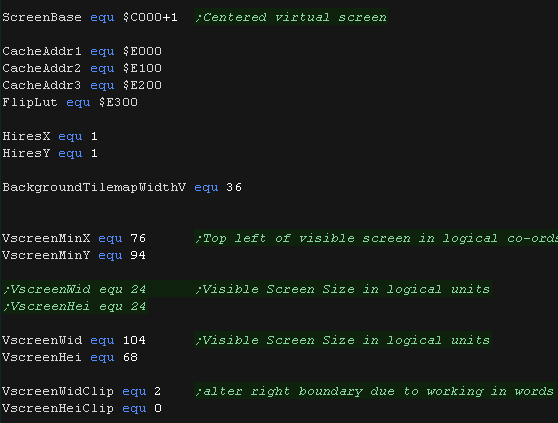Place cursor on VscreenWid value 104

pos(134,340)
